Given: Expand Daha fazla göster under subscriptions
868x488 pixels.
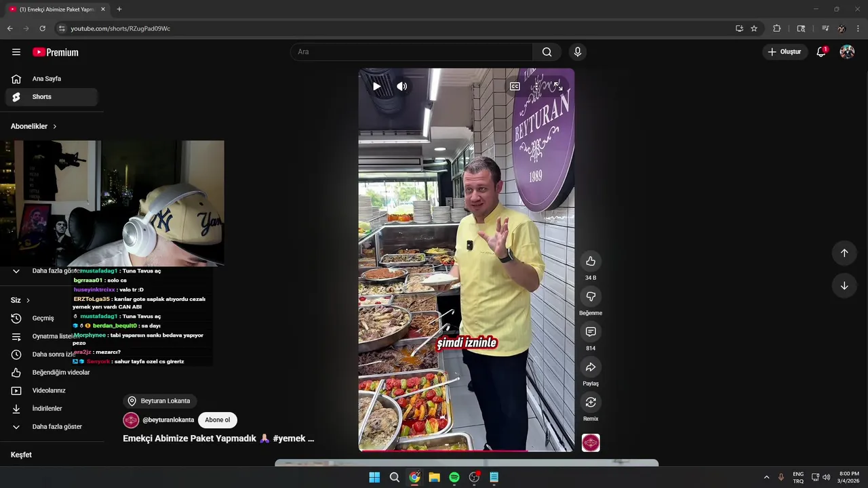Looking at the screenshot, I should tap(52, 271).
